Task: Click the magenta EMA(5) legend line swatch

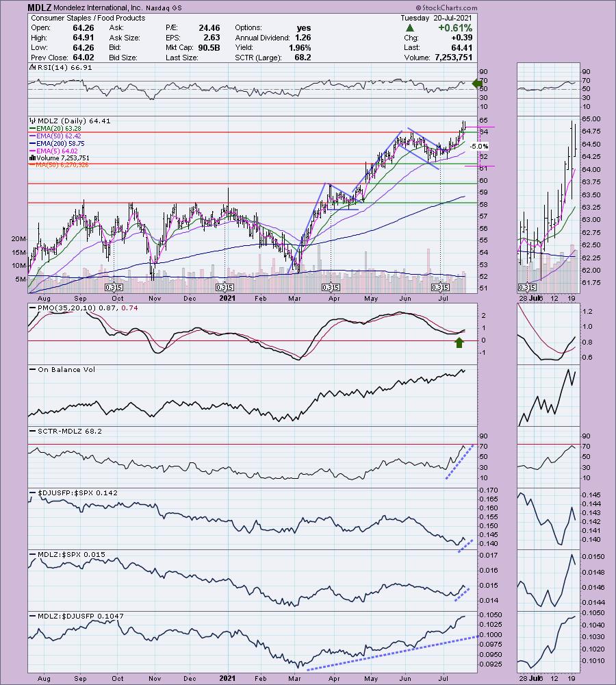Action: point(32,151)
